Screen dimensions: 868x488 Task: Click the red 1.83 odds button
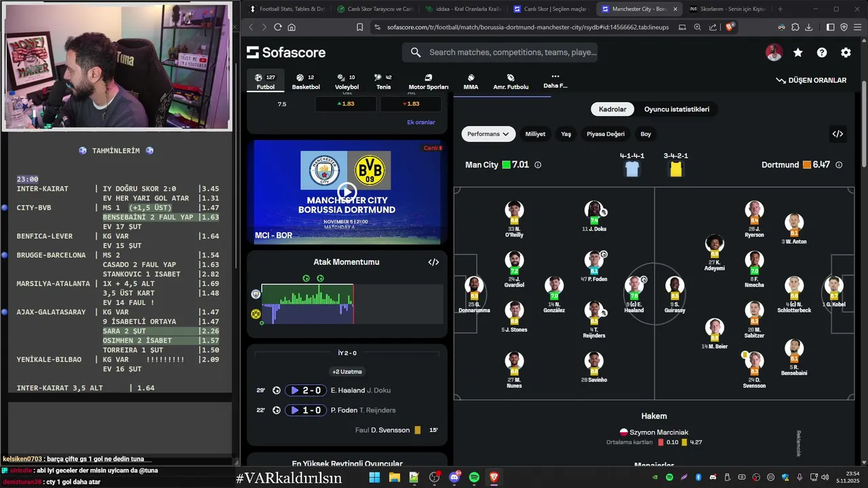click(x=410, y=104)
